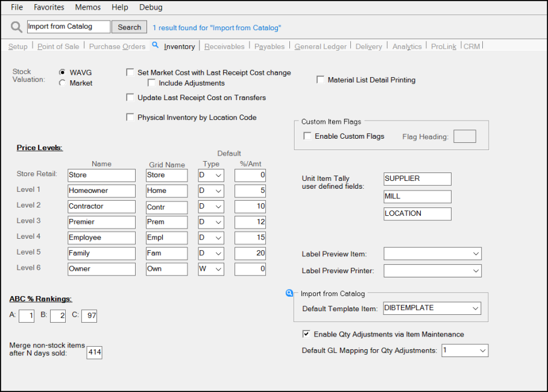Click the search icon beside Import from Catalog
This screenshot has height=392, width=548.
tap(289, 294)
